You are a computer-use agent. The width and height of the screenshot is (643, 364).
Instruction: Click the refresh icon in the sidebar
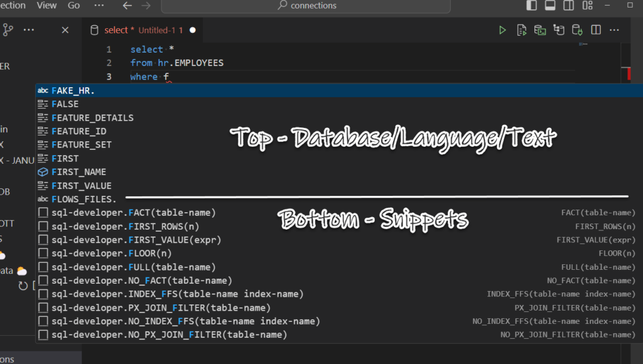pos(23,286)
